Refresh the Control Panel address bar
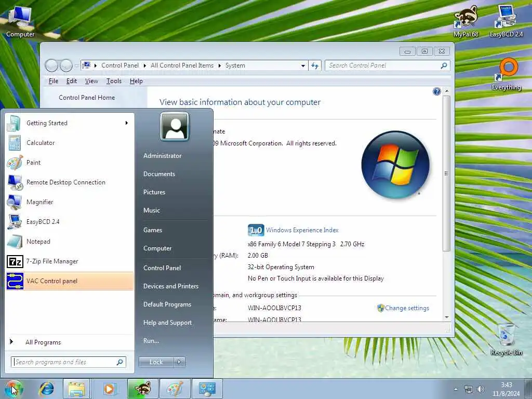This screenshot has width=532, height=399. pyautogui.click(x=315, y=65)
